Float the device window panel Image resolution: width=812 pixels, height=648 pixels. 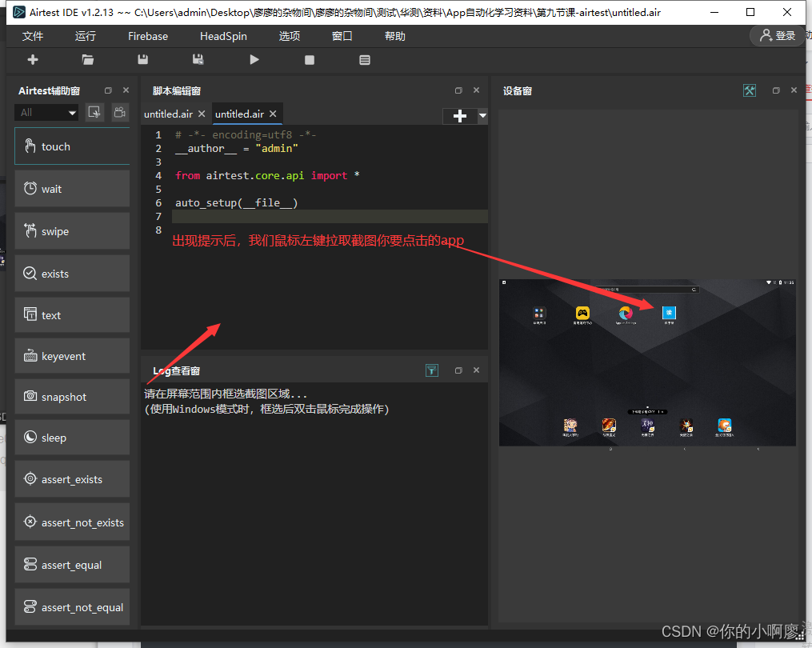776,90
